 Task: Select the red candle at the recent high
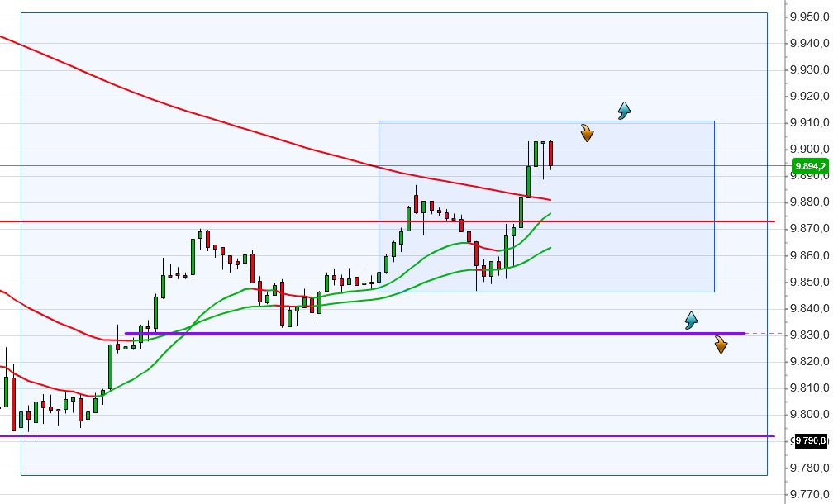(x=550, y=153)
